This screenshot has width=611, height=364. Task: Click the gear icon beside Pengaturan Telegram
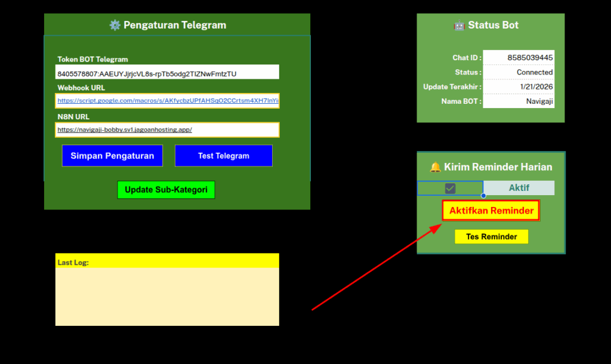[x=115, y=25]
